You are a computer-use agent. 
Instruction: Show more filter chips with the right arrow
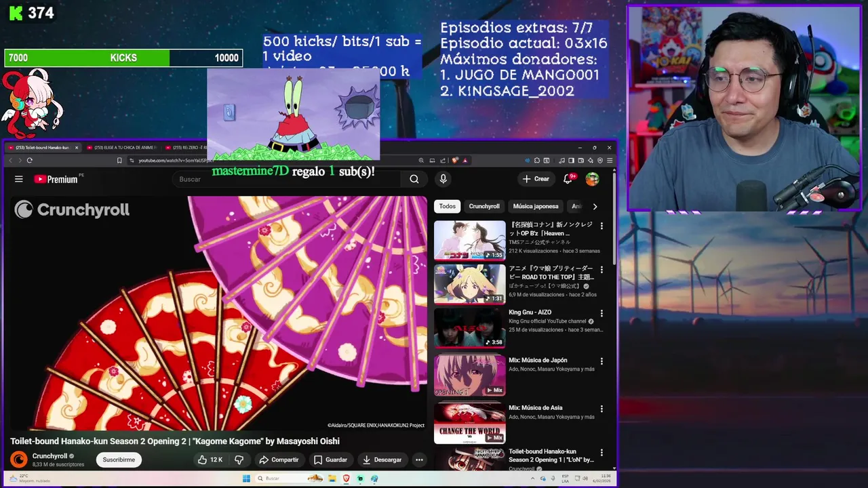pos(595,206)
